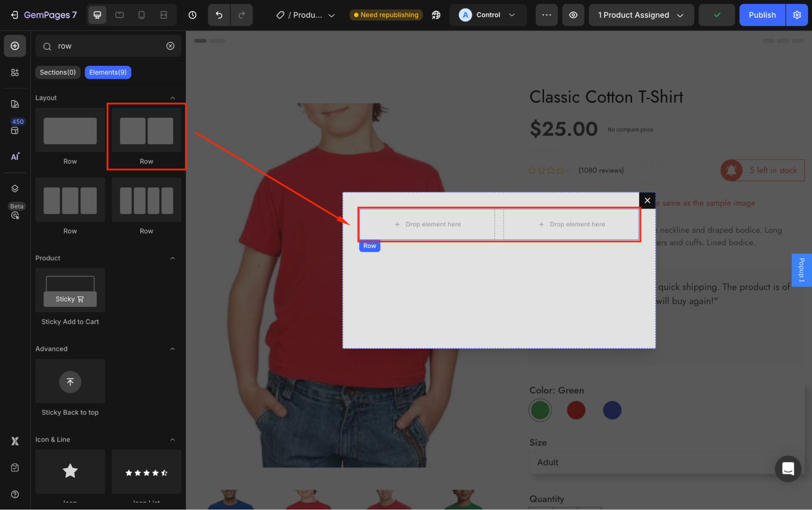The image size is (812, 510).
Task: Open the AI assistant sidebar icon
Action: pyautogui.click(x=15, y=157)
